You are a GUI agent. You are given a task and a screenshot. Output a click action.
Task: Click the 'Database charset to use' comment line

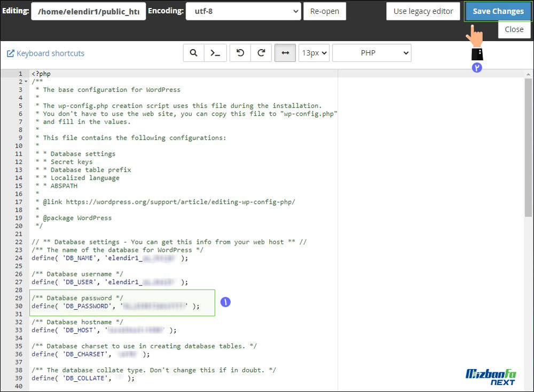coord(144,347)
